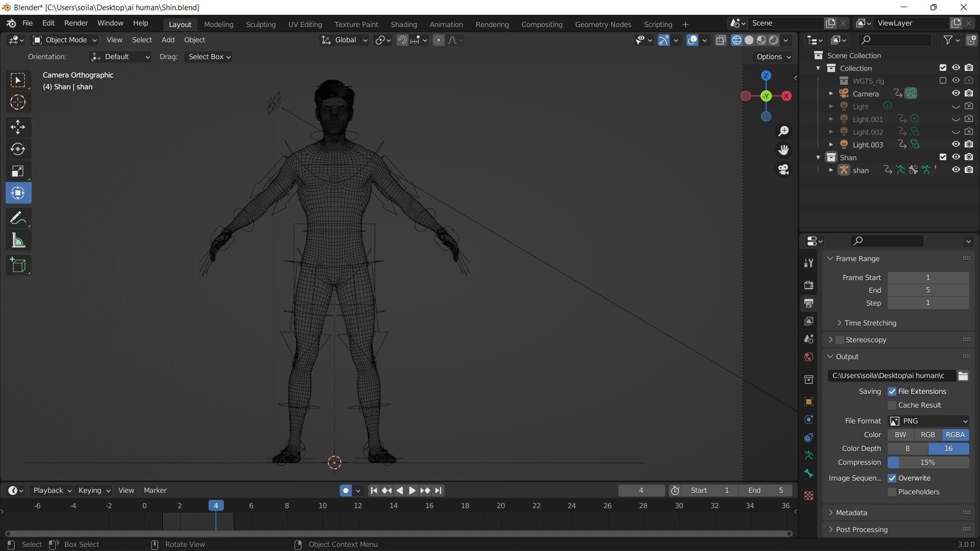
Task: Toggle snapping magnet icon
Action: pyautogui.click(x=402, y=40)
